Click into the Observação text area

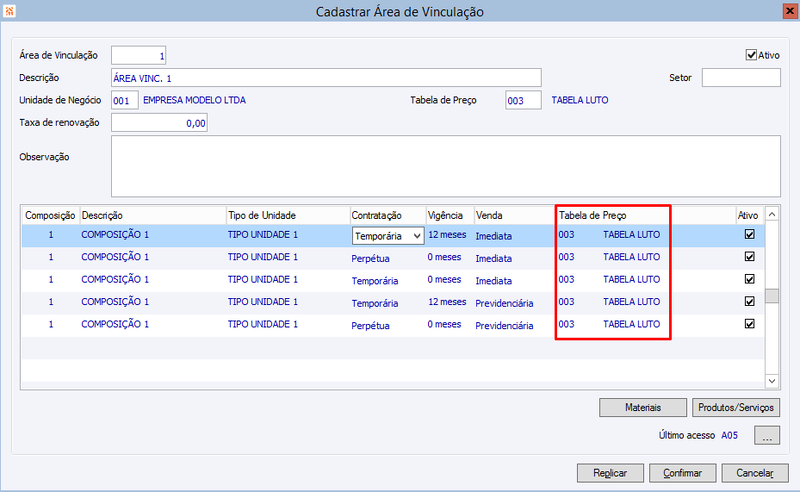pos(446,166)
